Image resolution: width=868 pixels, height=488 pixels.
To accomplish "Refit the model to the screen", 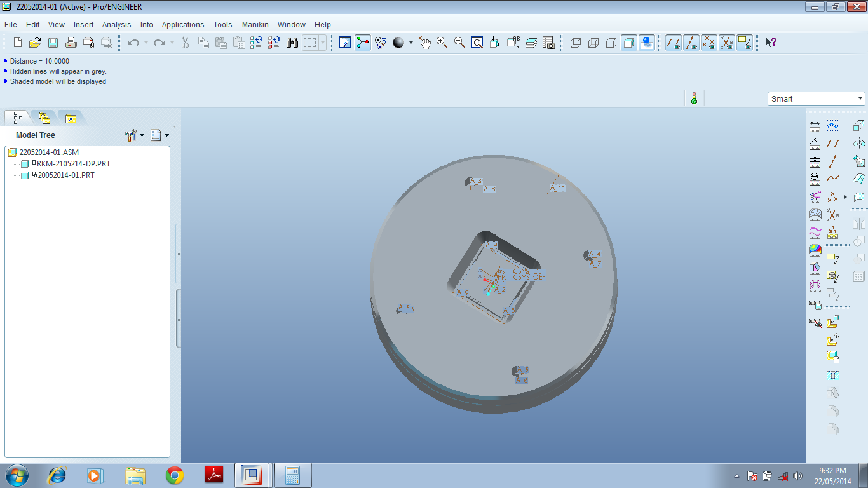I will (477, 43).
